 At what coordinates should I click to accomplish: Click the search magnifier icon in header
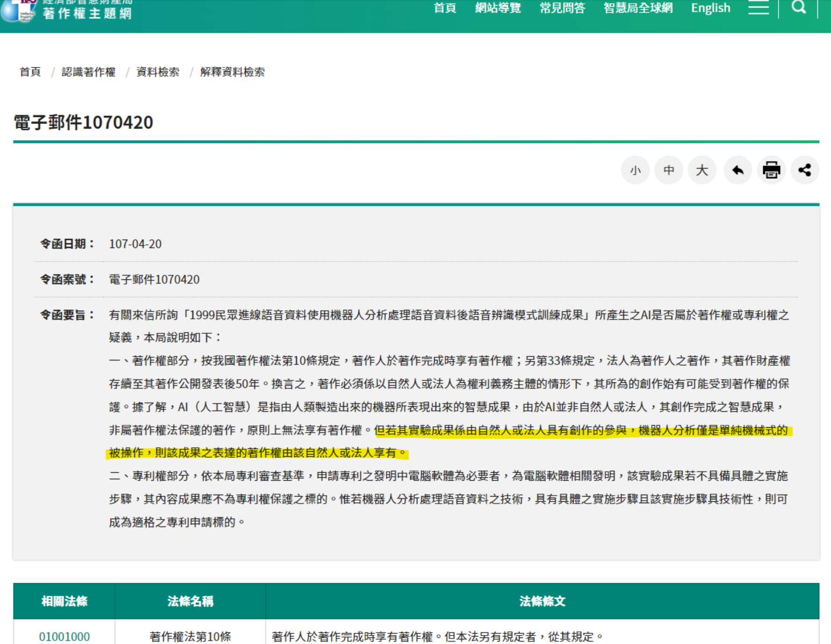point(798,7)
